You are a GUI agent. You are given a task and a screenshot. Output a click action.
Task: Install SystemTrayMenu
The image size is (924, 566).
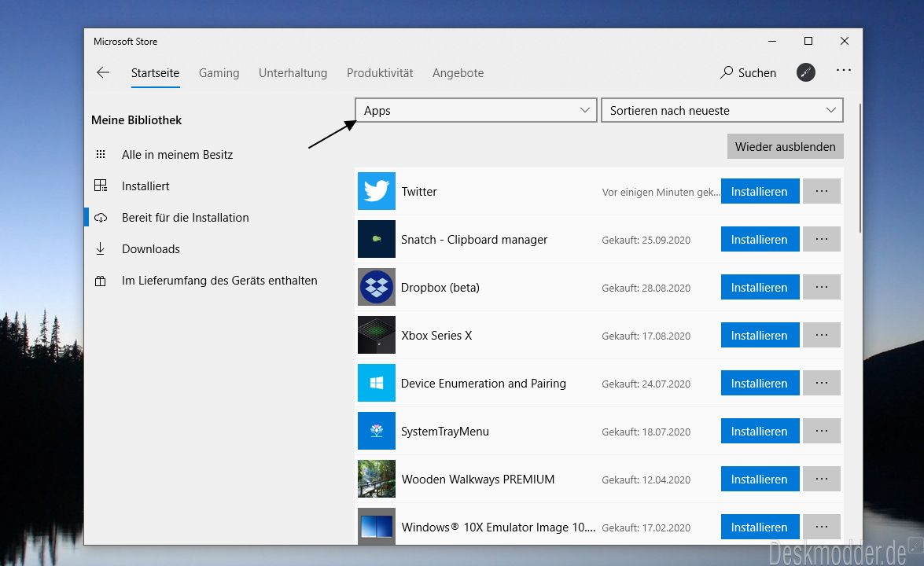coord(760,431)
